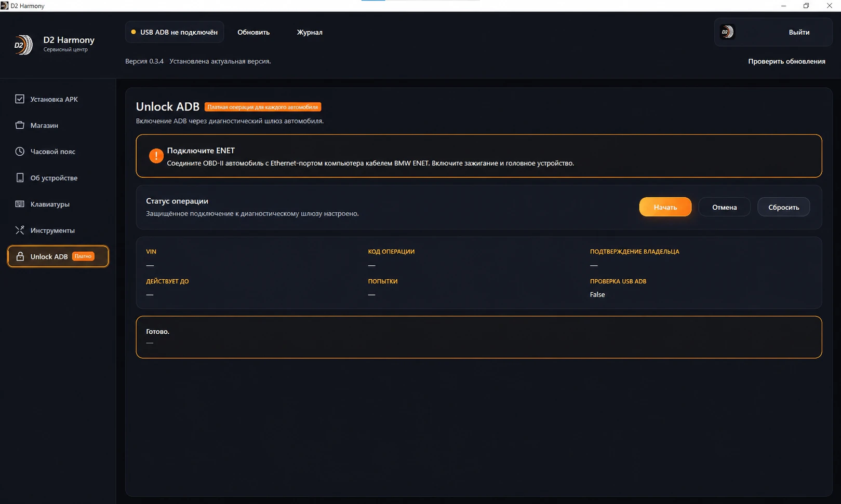
Task: Open the Часовой пояс page
Action: click(58, 152)
